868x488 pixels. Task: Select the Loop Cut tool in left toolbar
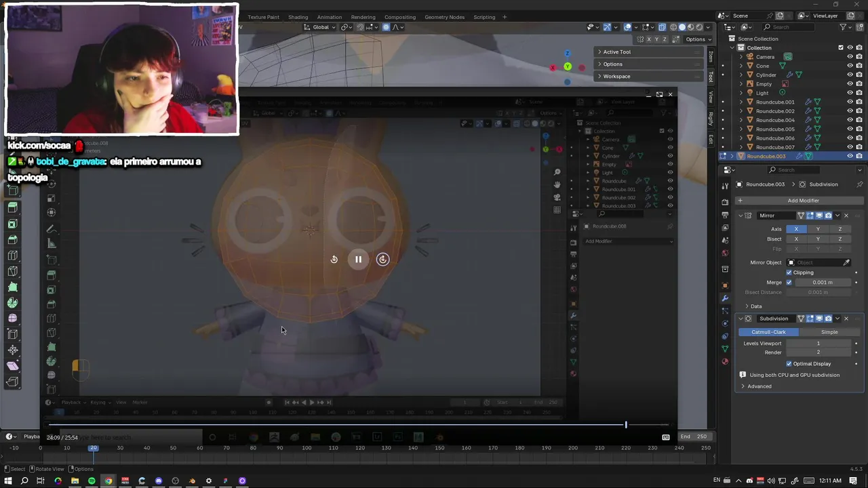tap(12, 256)
